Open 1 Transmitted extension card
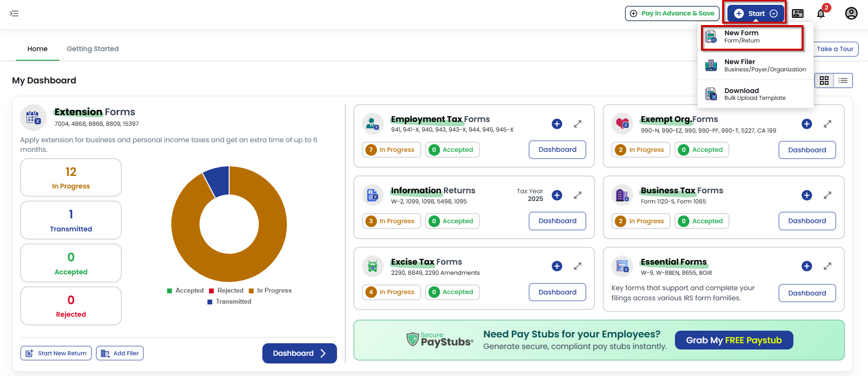Image resolution: width=868 pixels, height=376 pixels. (71, 220)
